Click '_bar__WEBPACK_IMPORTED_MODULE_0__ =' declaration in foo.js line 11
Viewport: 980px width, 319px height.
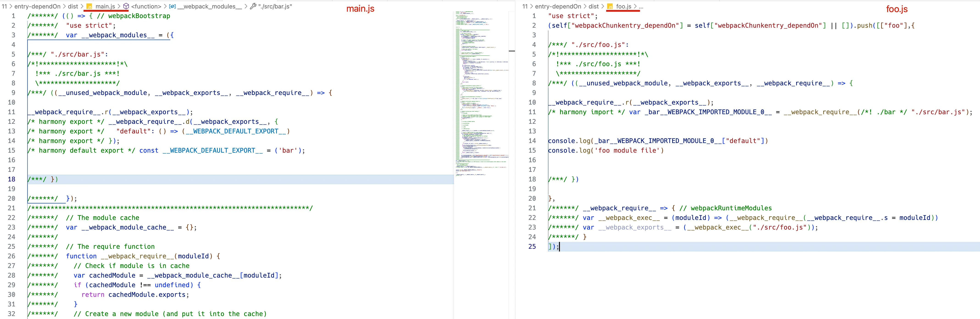pos(713,112)
